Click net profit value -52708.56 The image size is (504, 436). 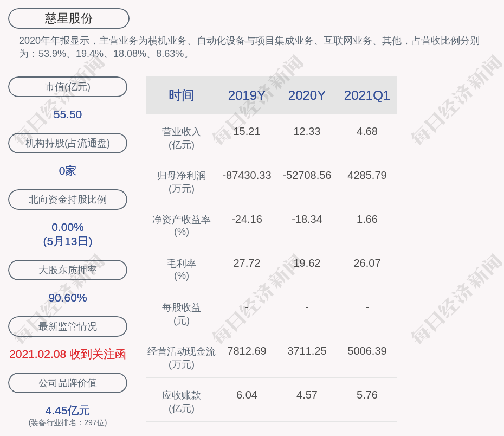307,175
